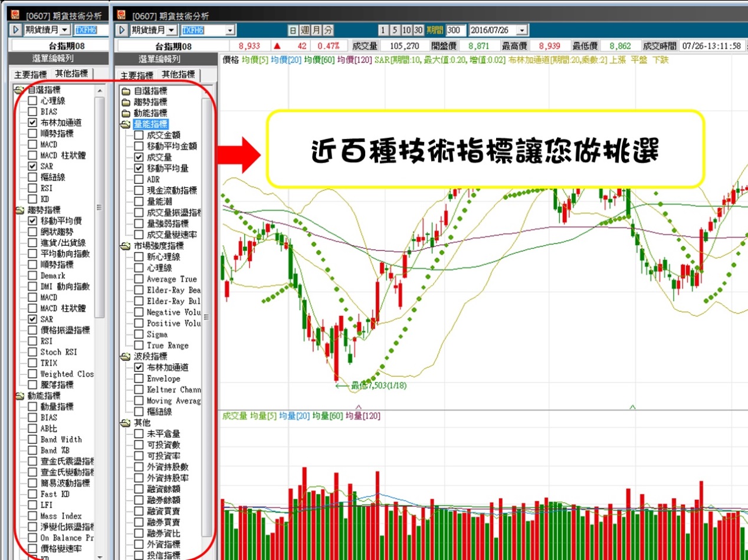Viewport: 748px width, 560px height.
Task: Check Keltner Chann in the right window list
Action: pos(139,390)
